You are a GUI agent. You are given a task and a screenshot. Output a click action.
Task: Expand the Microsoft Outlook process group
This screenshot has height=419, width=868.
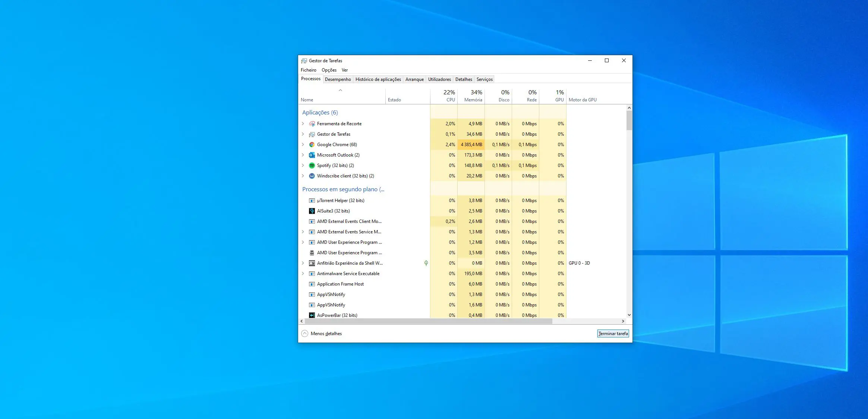click(303, 155)
